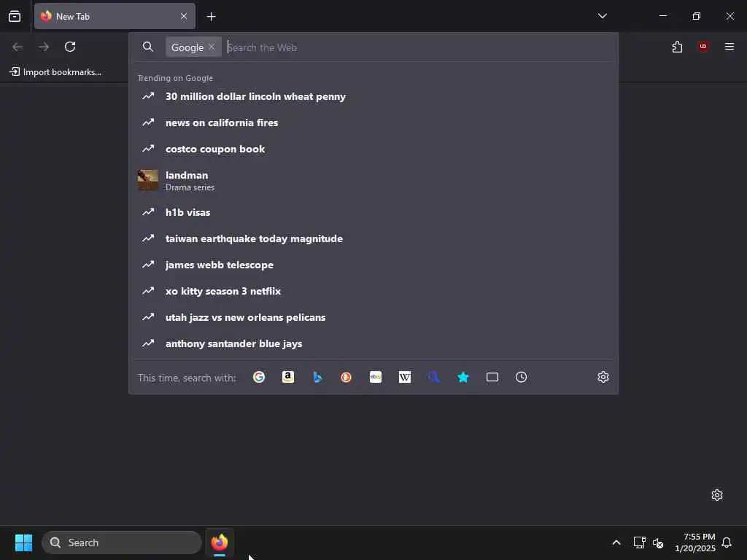This screenshot has height=560, width=747.
Task: Pick suggestion h1b visas
Action: (x=373, y=212)
